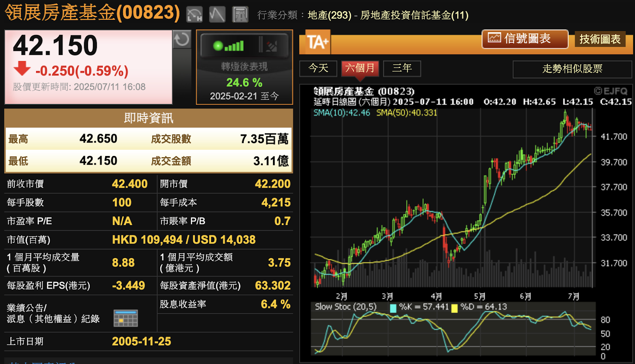635x364 pixels.
Task: Click the 24.6 % performance figure
Action: [244, 83]
